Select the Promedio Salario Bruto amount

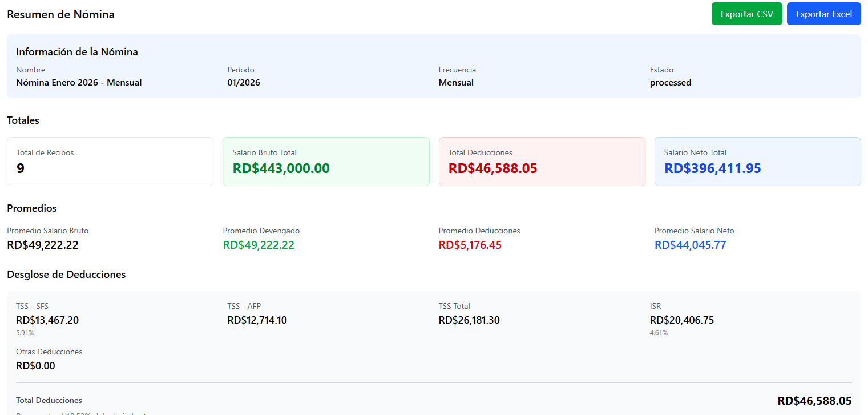point(43,245)
